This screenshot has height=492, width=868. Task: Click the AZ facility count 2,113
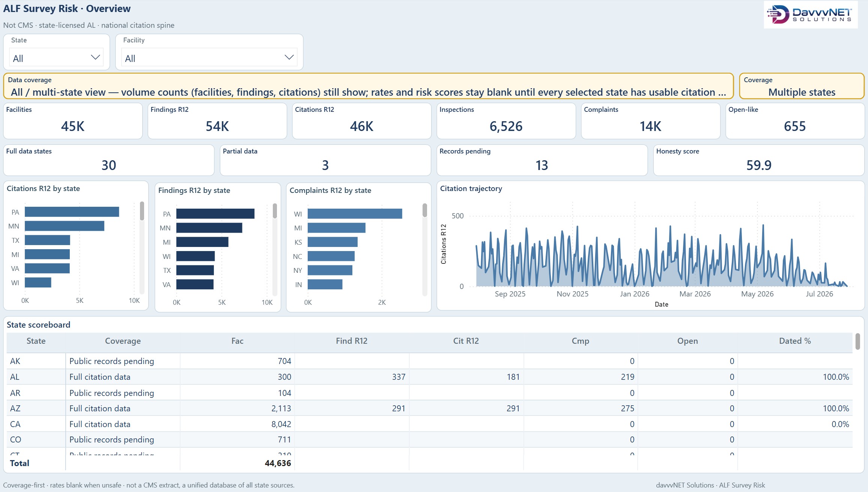281,408
